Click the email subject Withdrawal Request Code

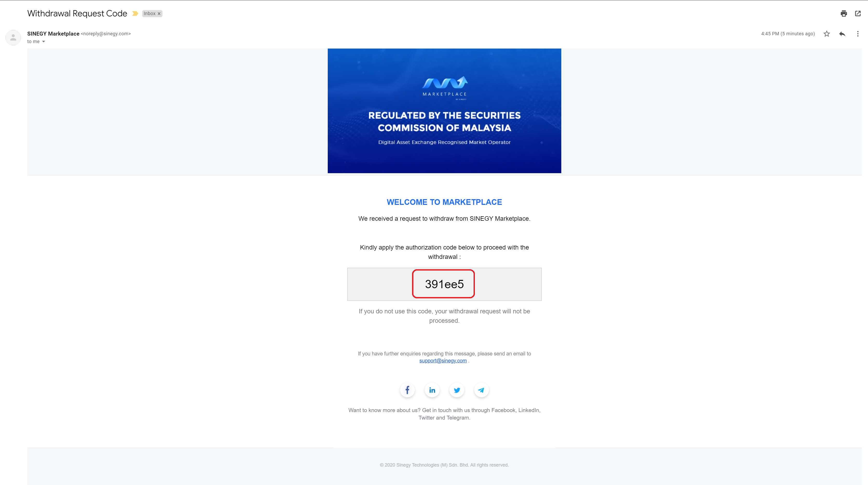pyautogui.click(x=78, y=13)
